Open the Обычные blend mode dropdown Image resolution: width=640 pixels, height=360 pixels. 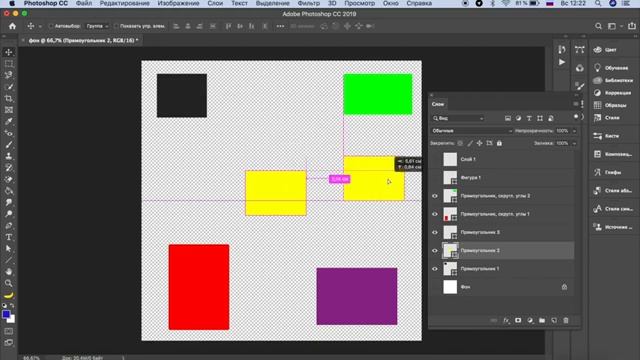pyautogui.click(x=472, y=131)
